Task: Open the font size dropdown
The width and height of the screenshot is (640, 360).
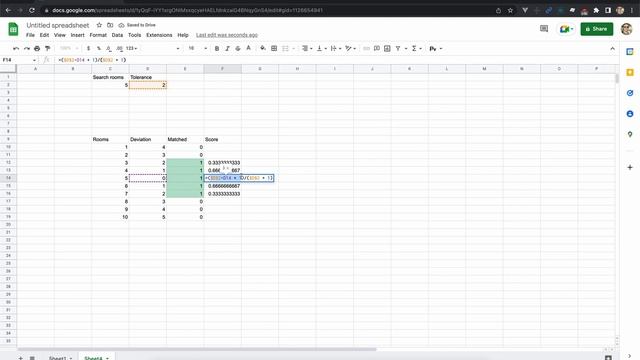Action: 197,49
